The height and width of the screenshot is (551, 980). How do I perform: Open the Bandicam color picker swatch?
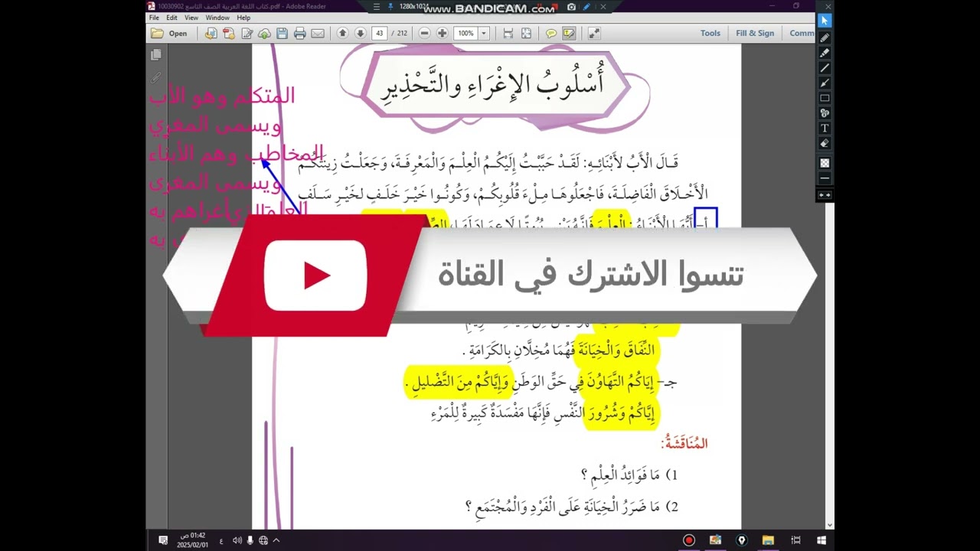825,163
